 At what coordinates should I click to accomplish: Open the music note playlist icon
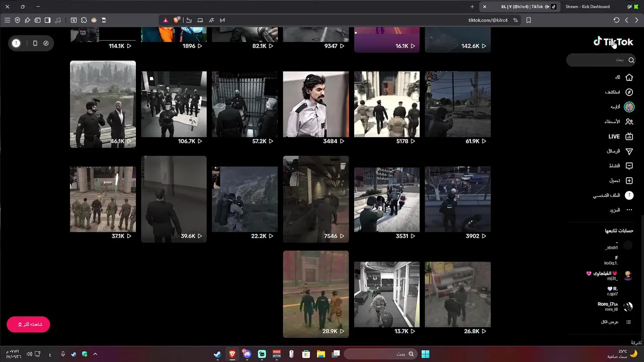(58, 20)
